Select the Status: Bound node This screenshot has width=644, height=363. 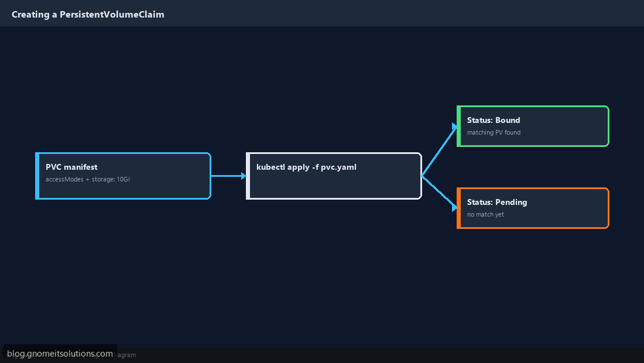[x=533, y=126]
